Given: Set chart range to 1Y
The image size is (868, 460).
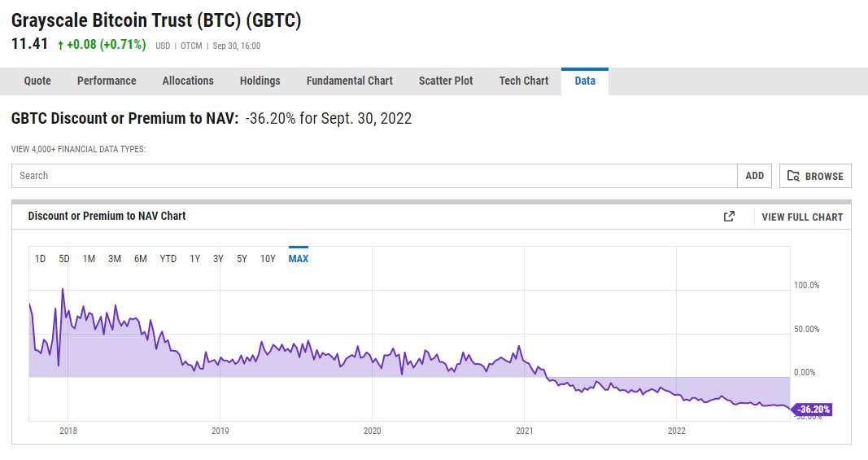Looking at the screenshot, I should pos(195,259).
